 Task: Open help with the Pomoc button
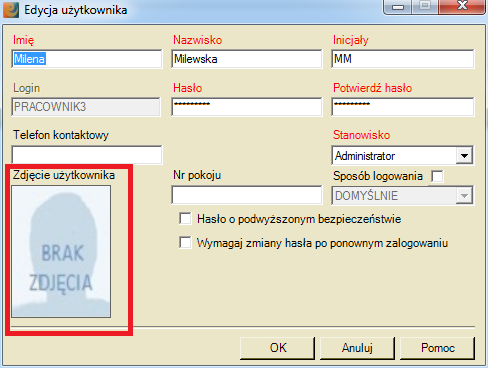(x=437, y=348)
